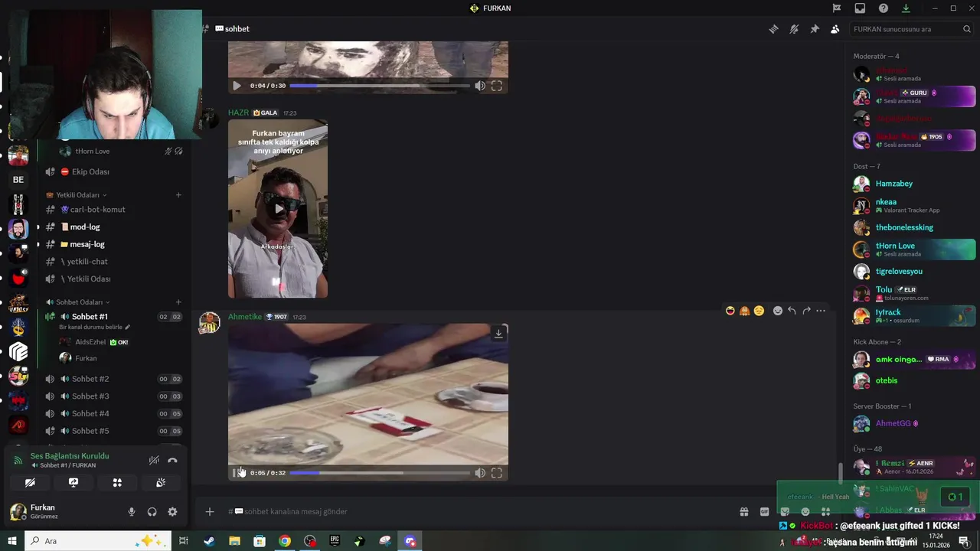Open pinned messages pin icon
The height and width of the screenshot is (551, 980).
click(x=815, y=29)
